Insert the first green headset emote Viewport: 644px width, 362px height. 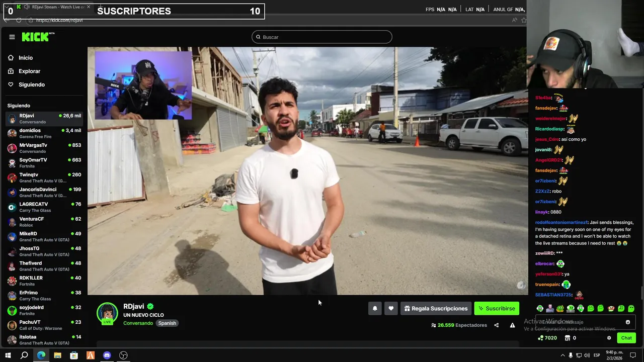tap(540, 308)
